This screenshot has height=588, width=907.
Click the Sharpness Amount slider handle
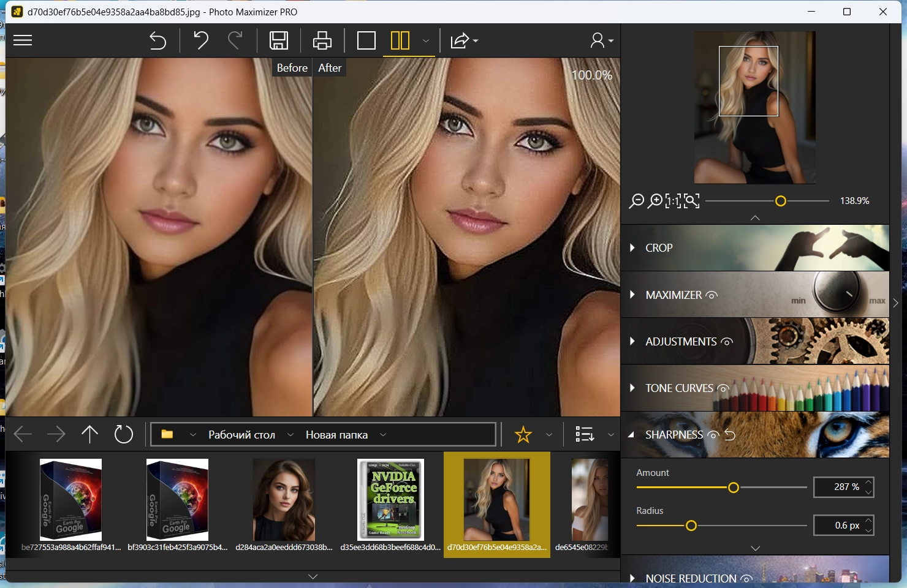click(x=734, y=488)
